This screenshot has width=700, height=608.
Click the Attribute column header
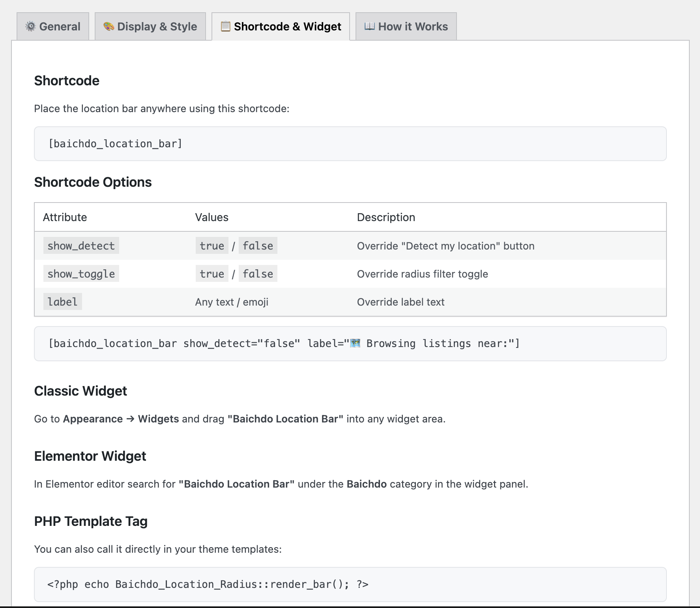[x=65, y=217]
